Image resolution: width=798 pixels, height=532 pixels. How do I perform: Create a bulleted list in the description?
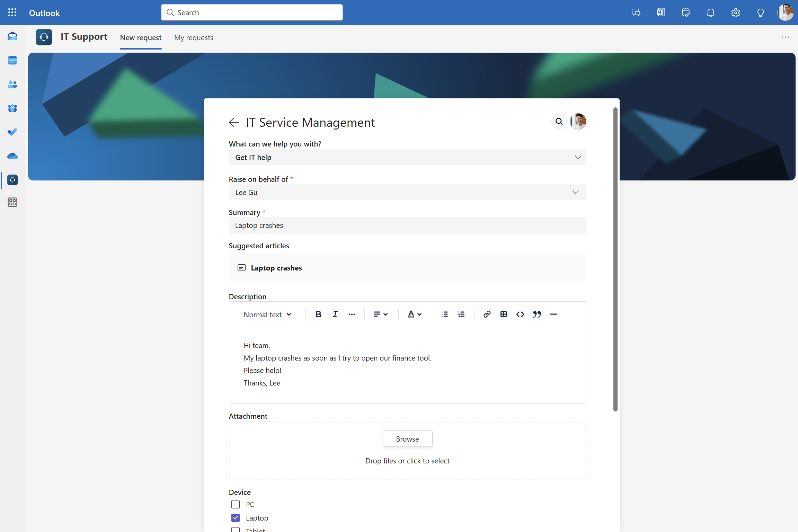[444, 314]
